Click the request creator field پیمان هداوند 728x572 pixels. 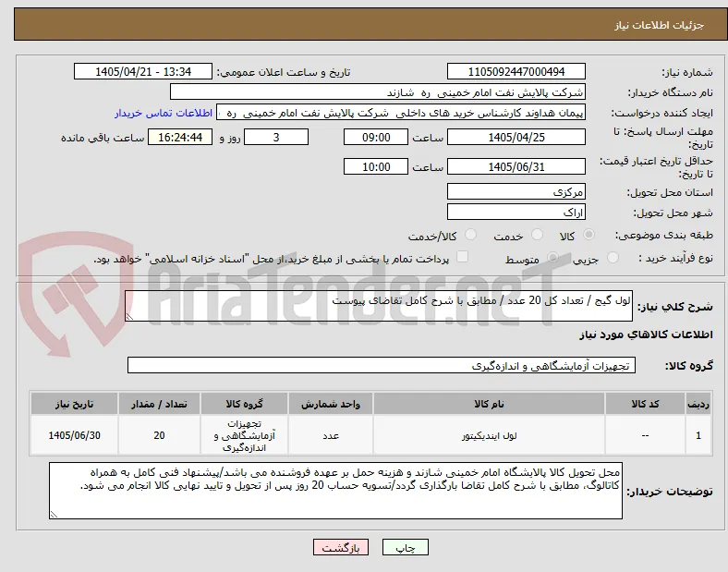[x=401, y=113]
